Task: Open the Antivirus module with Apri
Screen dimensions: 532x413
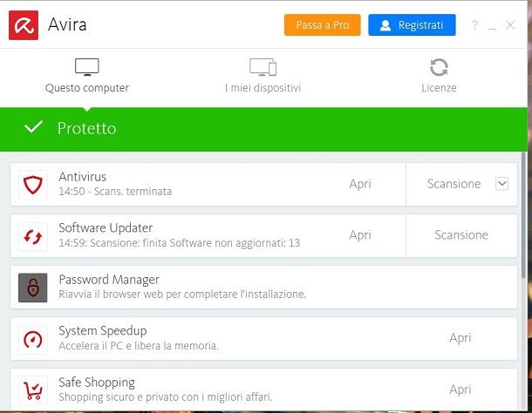Action: pos(360,184)
